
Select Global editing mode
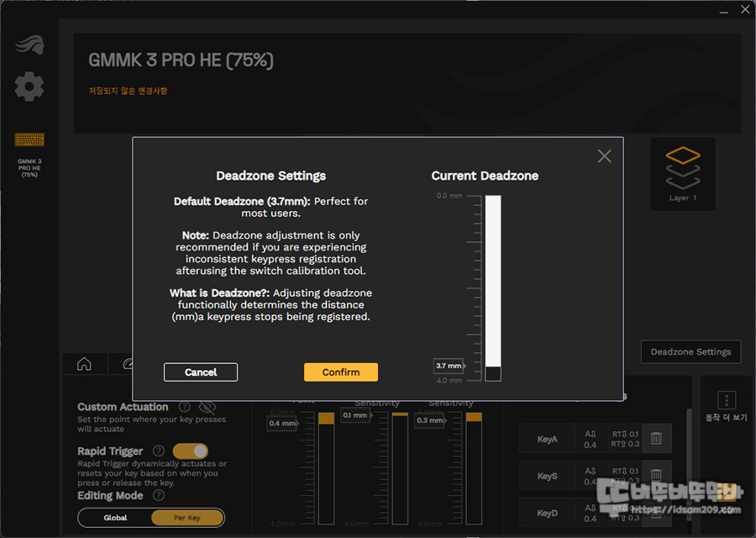tap(115, 518)
